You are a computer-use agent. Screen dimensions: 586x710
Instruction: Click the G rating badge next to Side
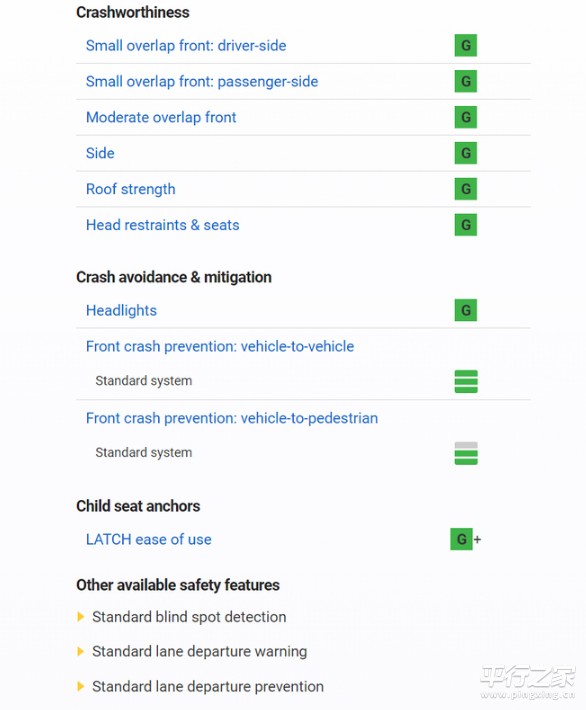pos(466,153)
